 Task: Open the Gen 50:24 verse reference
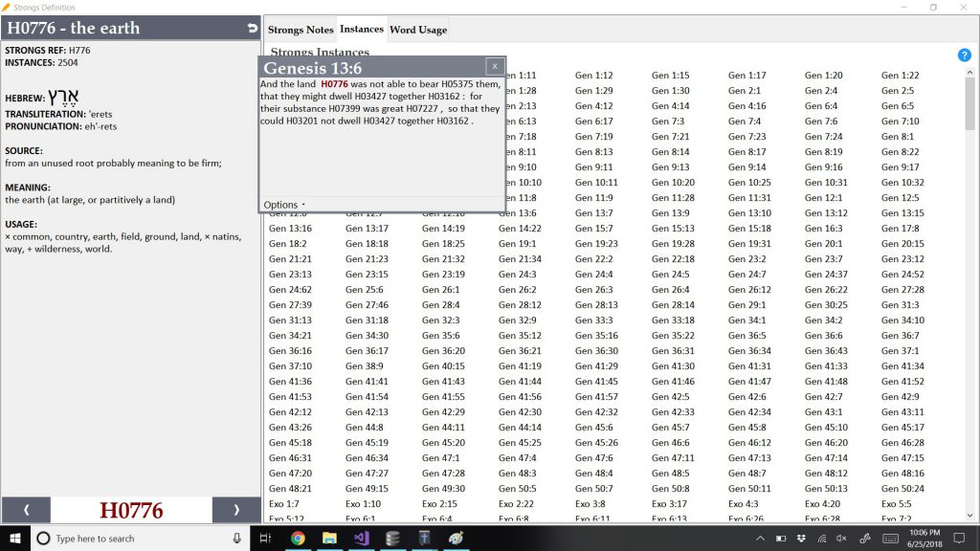tap(902, 489)
